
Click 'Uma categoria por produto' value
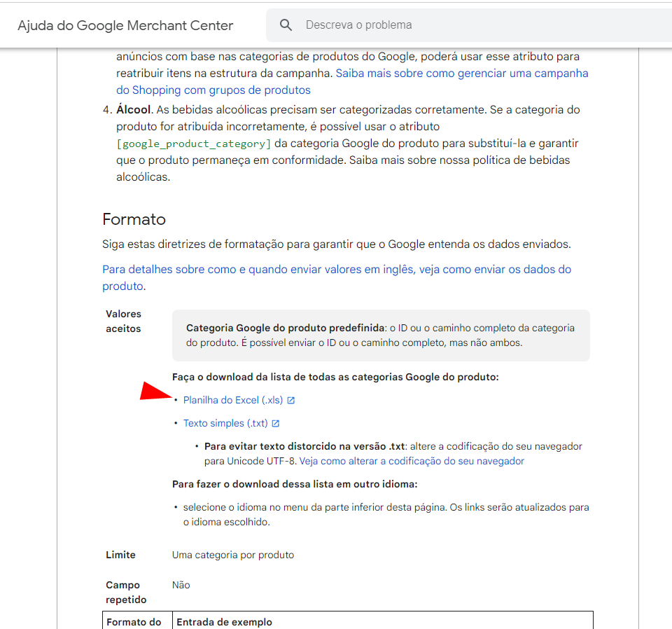tap(233, 555)
